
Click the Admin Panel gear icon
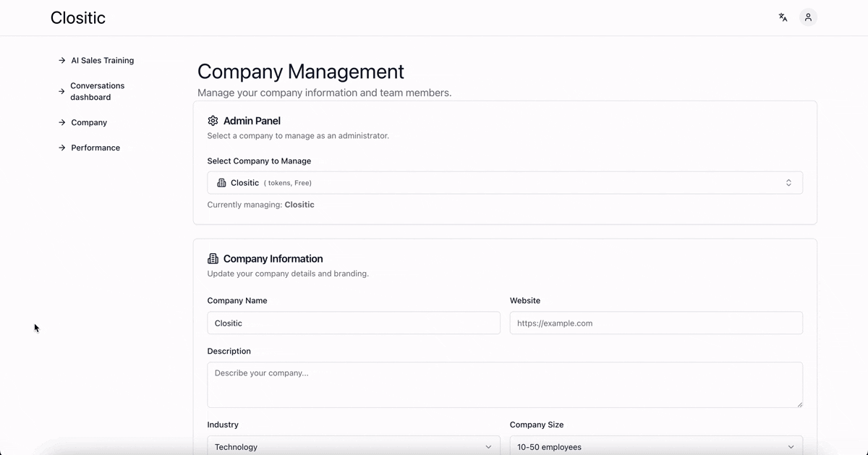[x=213, y=121]
